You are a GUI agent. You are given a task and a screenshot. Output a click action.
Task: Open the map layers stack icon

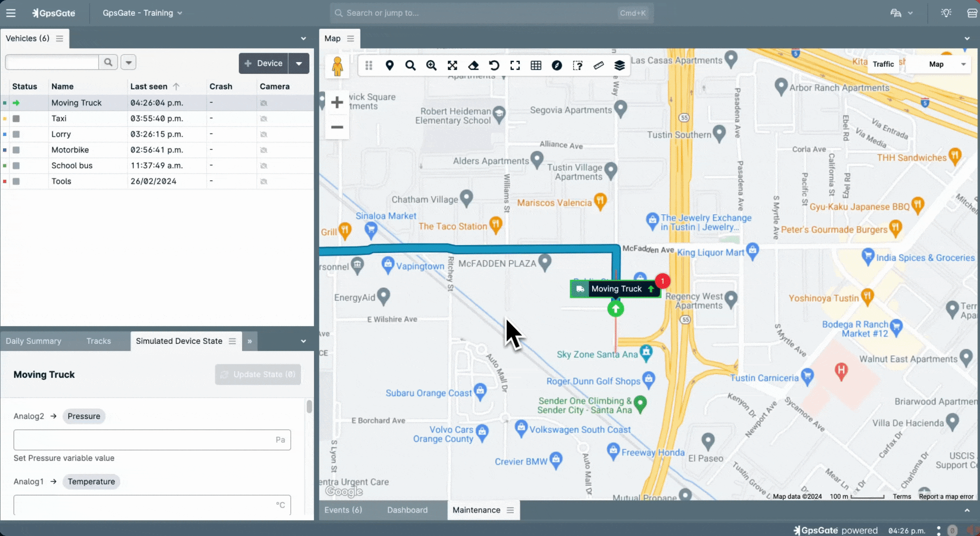point(619,66)
